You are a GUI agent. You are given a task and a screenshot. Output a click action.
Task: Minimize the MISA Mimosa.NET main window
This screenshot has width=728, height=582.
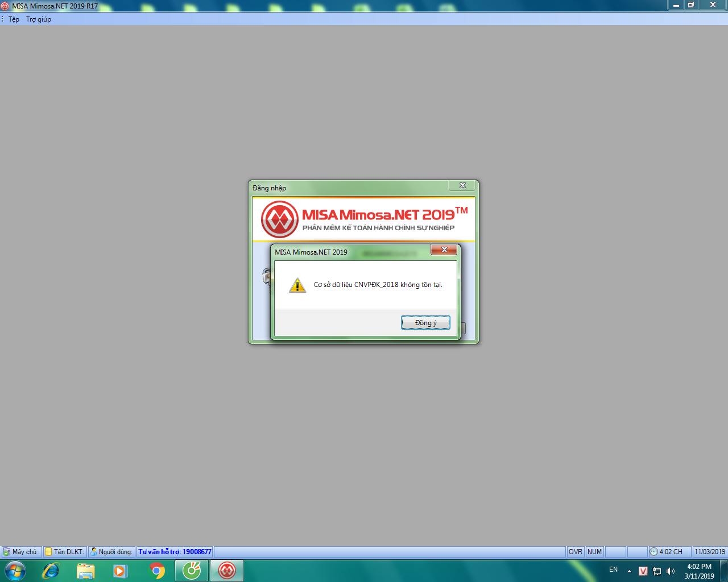[x=676, y=5]
